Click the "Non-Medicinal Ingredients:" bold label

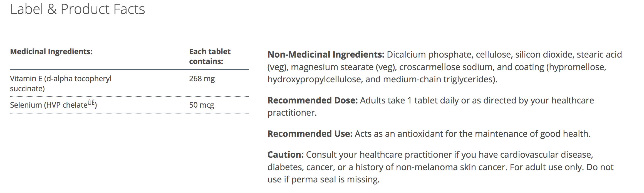pos(326,55)
